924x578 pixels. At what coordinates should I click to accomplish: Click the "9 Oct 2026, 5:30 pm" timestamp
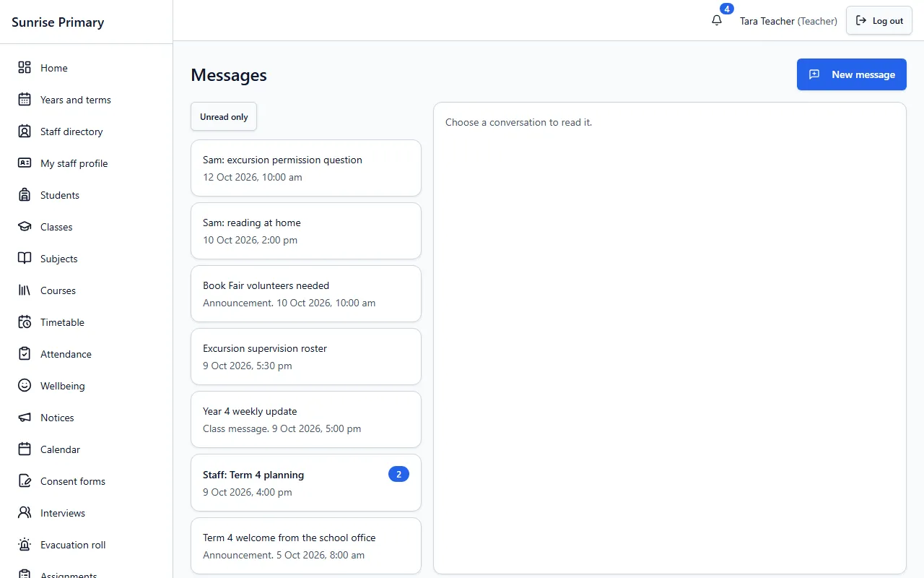tap(248, 366)
